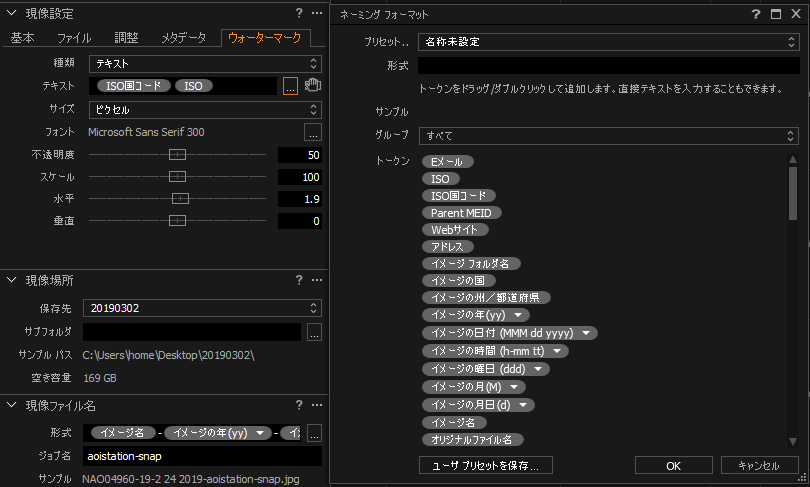Expand the グループ dropdown set to すべて
This screenshot has width=810, height=487.
coord(609,135)
